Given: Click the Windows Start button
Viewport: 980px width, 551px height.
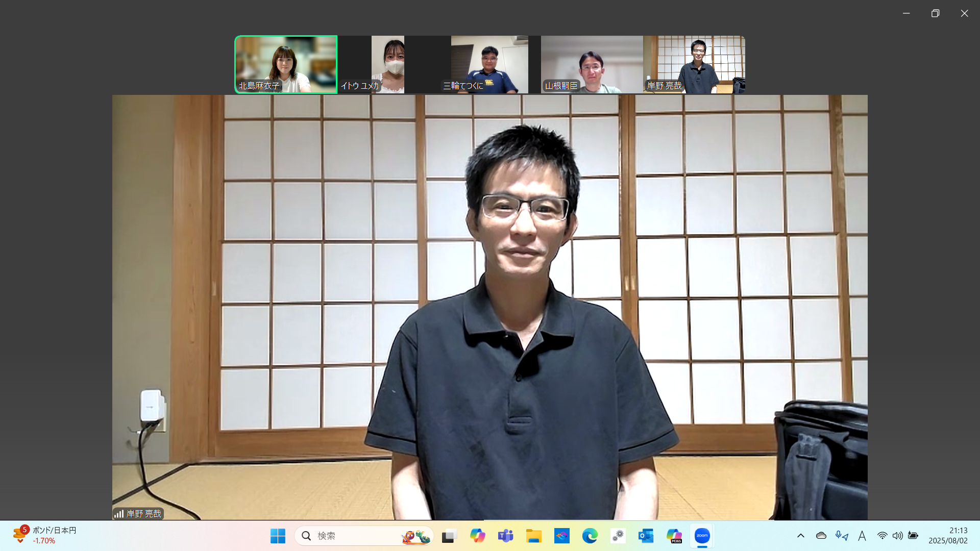Looking at the screenshot, I should pos(278,536).
